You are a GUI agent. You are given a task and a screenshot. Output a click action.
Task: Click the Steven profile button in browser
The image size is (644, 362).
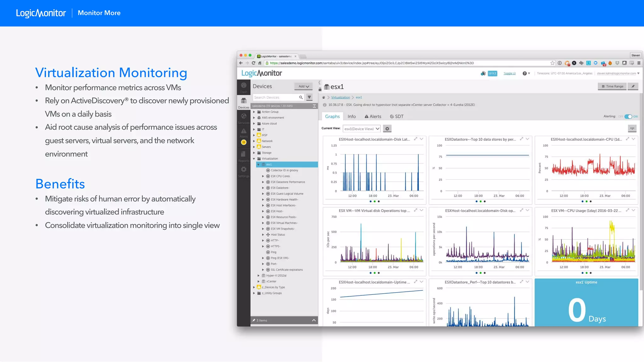[636, 55]
